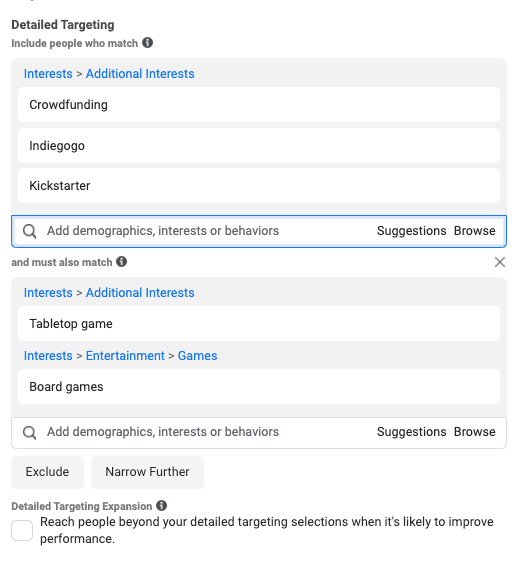The height and width of the screenshot is (562, 519).
Task: Enable Detailed Targeting Expansion checkbox
Action: tap(22, 530)
